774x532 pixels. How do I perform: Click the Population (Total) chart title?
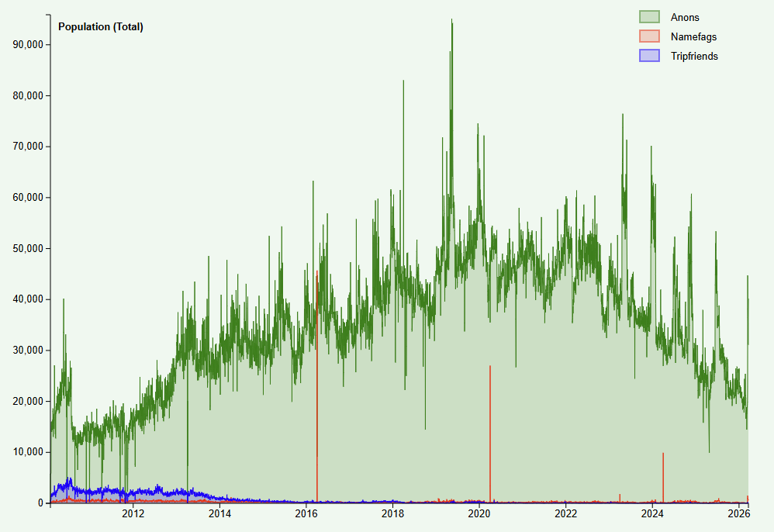click(x=101, y=26)
